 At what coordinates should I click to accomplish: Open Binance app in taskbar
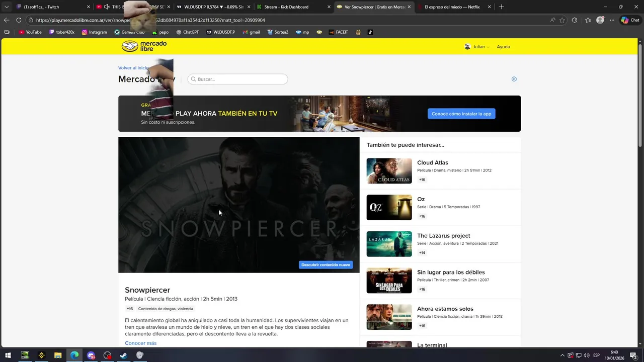tap(41, 355)
